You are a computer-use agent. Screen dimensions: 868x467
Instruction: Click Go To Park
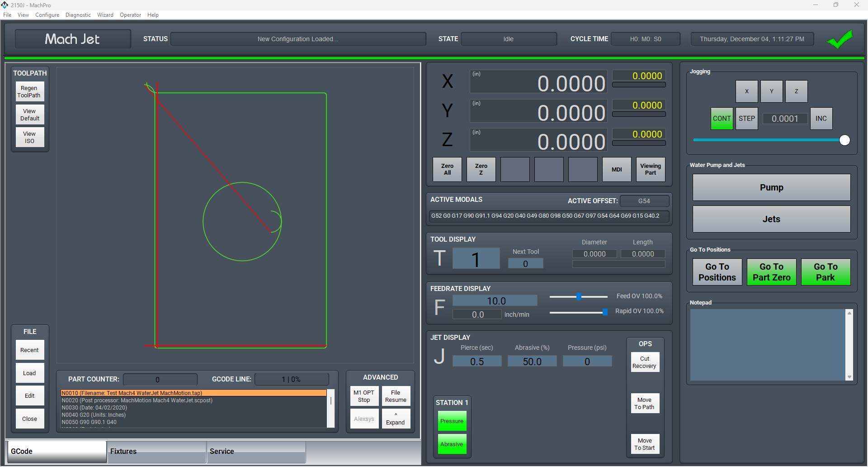(826, 272)
